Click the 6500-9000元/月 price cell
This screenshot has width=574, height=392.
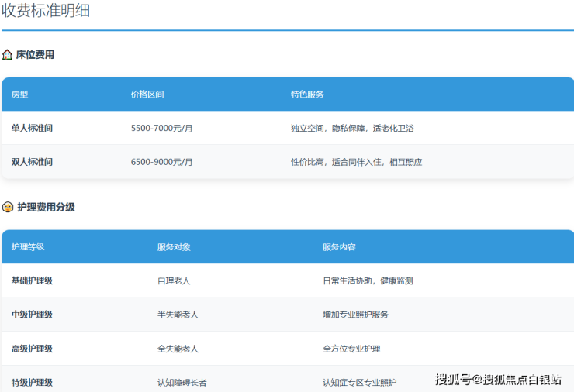click(161, 163)
